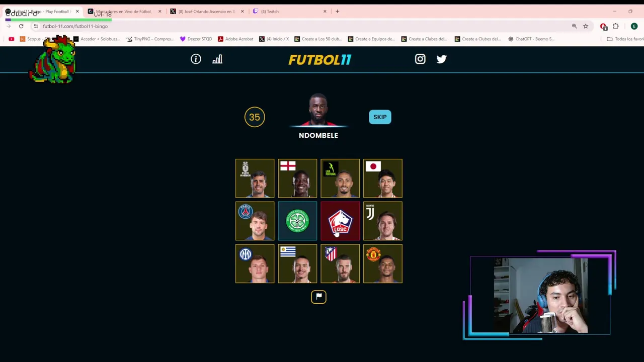Image resolution: width=644 pixels, height=362 pixels.
Task: Open the statistics bar chart icon
Action: click(x=217, y=59)
